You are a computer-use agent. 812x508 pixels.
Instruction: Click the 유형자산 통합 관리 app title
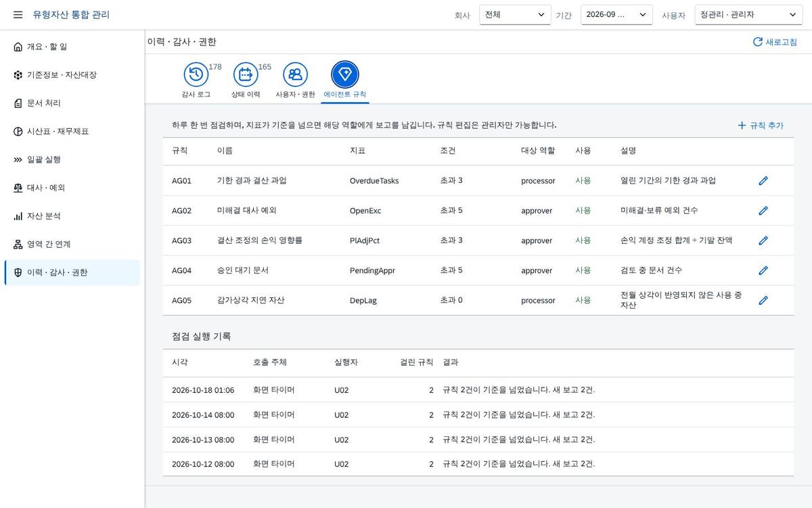click(x=71, y=14)
